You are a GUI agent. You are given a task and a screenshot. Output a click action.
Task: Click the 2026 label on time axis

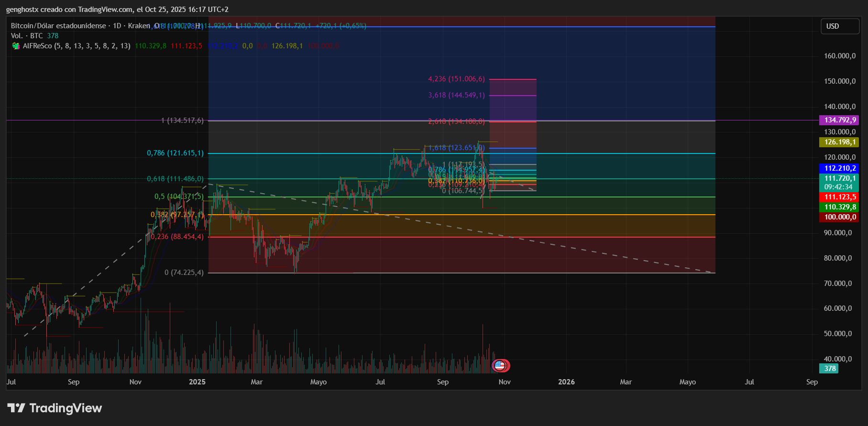point(566,382)
